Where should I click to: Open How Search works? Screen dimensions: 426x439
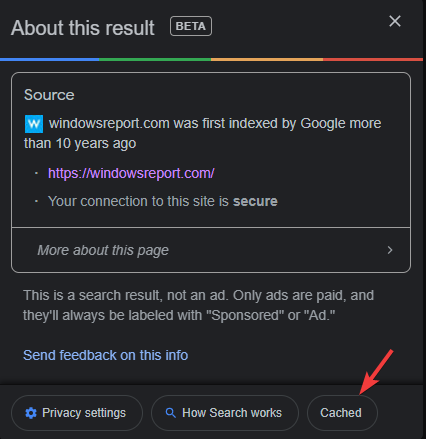(225, 413)
